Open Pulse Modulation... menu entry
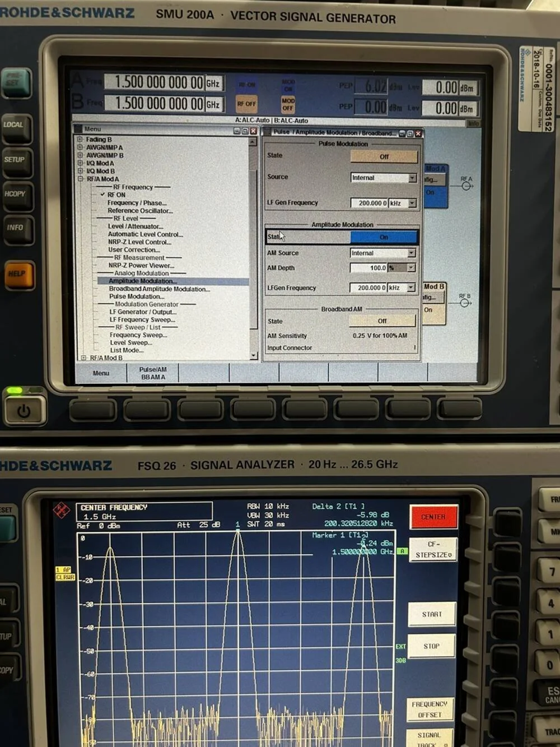560x747 pixels. click(137, 296)
